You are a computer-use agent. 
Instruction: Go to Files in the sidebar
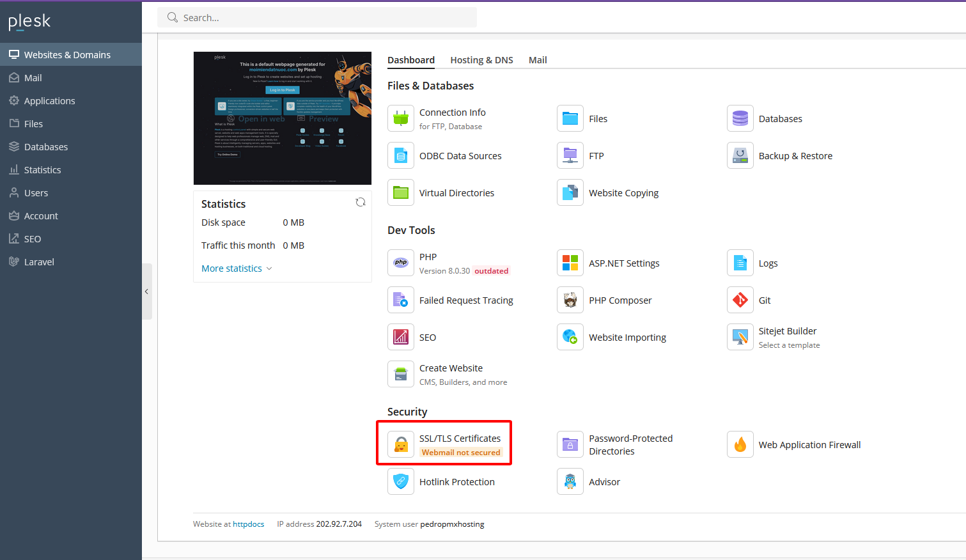(71, 123)
